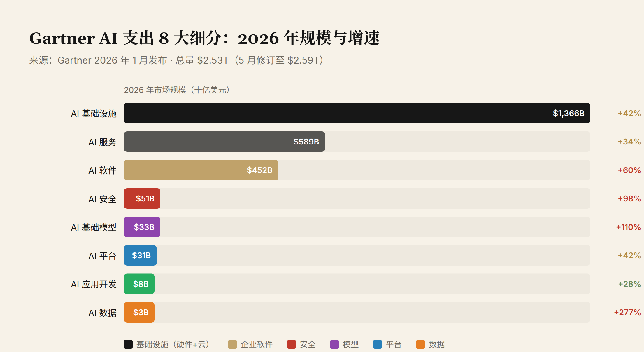Screen dimensions: 644x352
Task: Click the row label AI 平台
Action: pos(102,256)
